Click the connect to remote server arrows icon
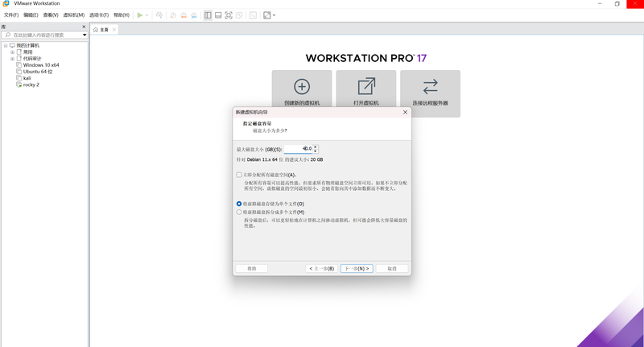This screenshot has height=347, width=644. 431,87
